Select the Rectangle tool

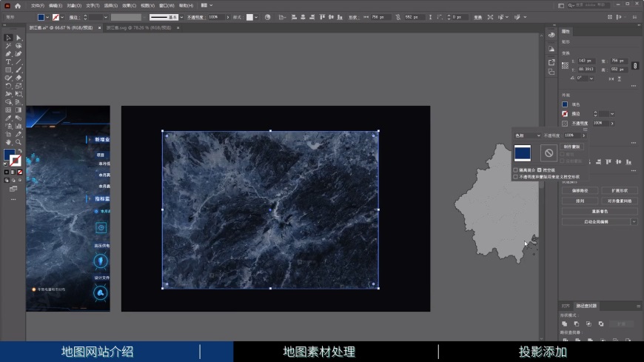click(8, 70)
